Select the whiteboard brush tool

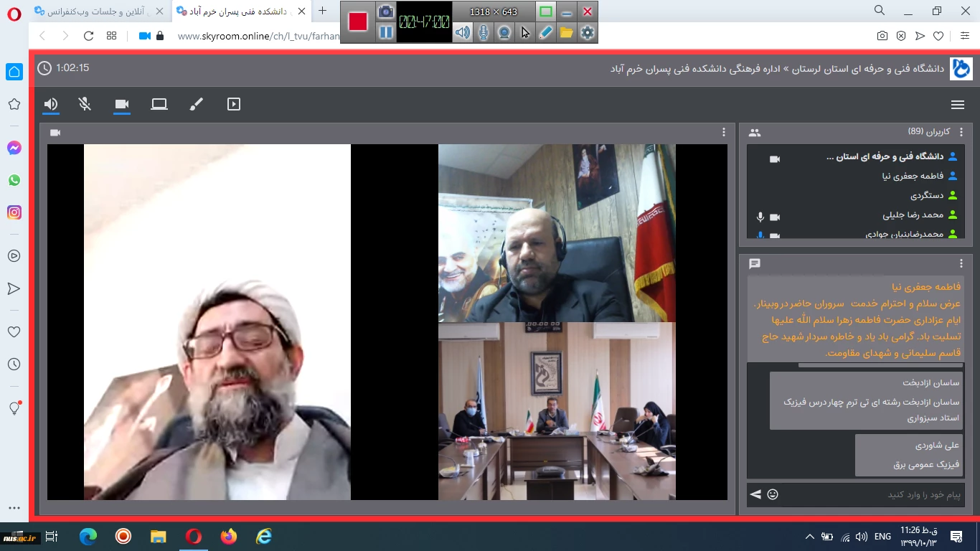[196, 105]
